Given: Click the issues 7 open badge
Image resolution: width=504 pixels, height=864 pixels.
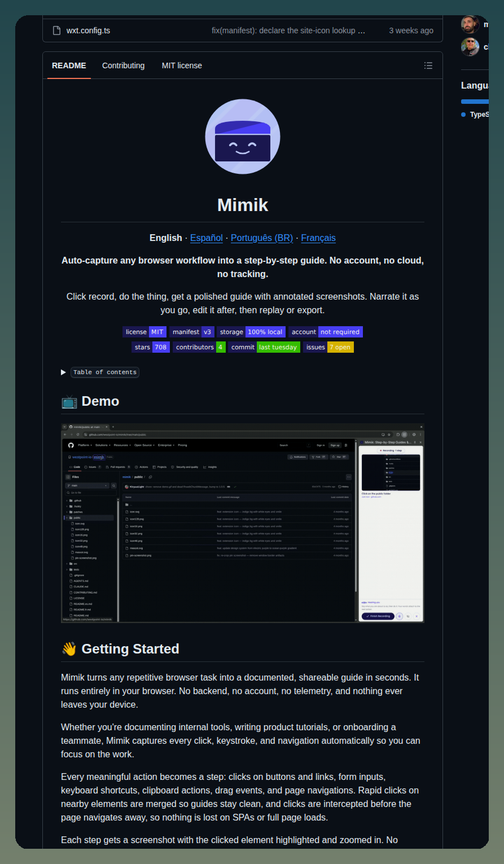Looking at the screenshot, I should pos(328,347).
